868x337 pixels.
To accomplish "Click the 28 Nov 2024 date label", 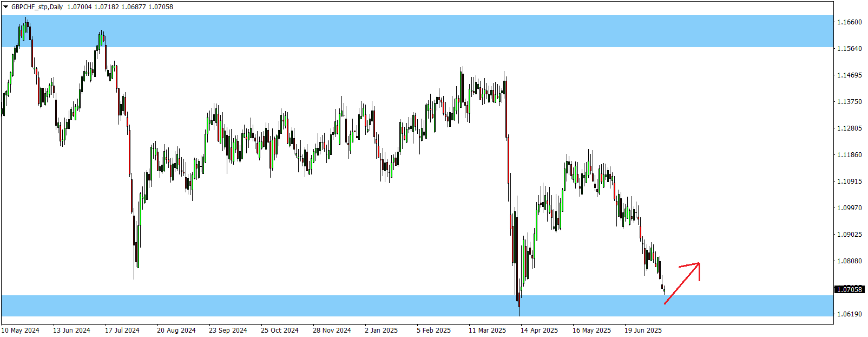I will (x=332, y=330).
